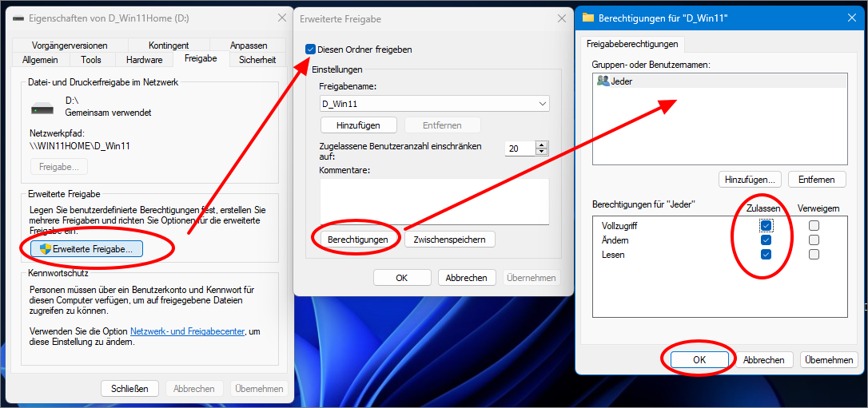Confirm OK in the Erweiterte Freigabe dialog
The width and height of the screenshot is (868, 408).
coord(402,278)
